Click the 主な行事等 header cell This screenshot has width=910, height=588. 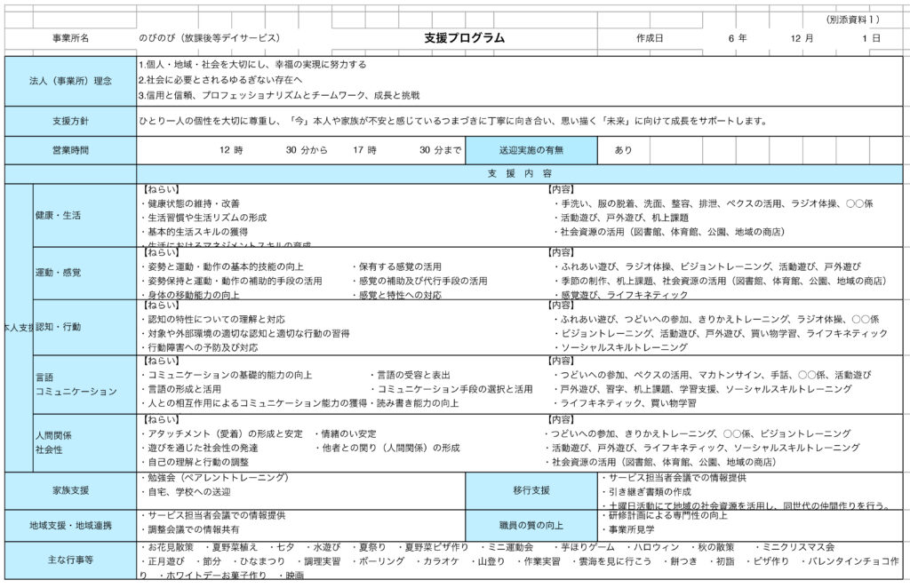[x=70, y=559]
